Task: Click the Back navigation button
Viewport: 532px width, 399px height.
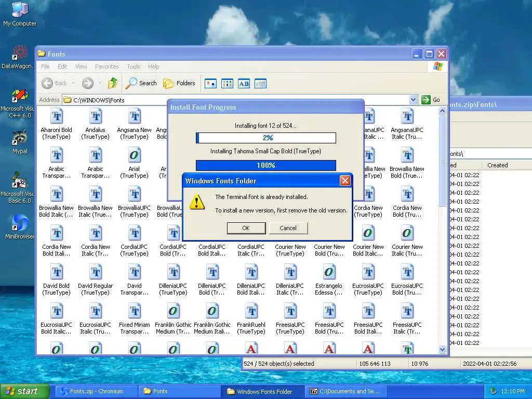Action: click(x=54, y=83)
